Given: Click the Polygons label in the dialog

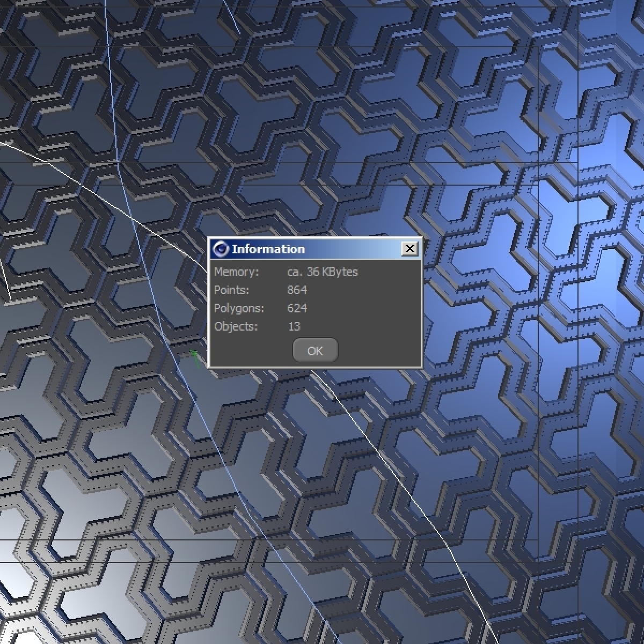Looking at the screenshot, I should pos(239,308).
